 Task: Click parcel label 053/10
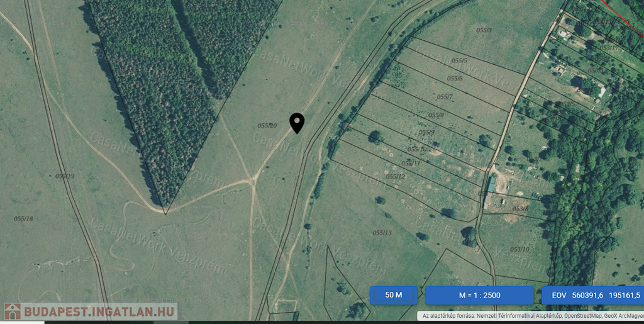(519, 249)
